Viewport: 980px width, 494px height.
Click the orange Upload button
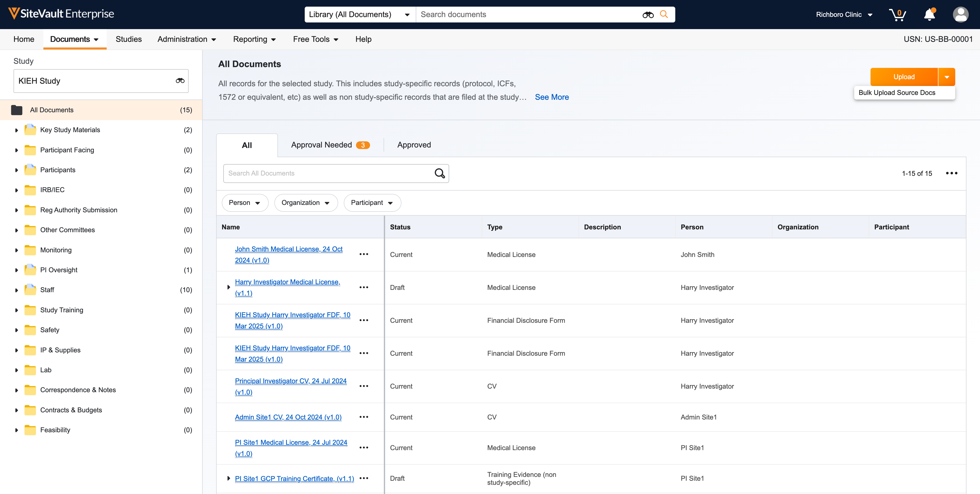(904, 77)
